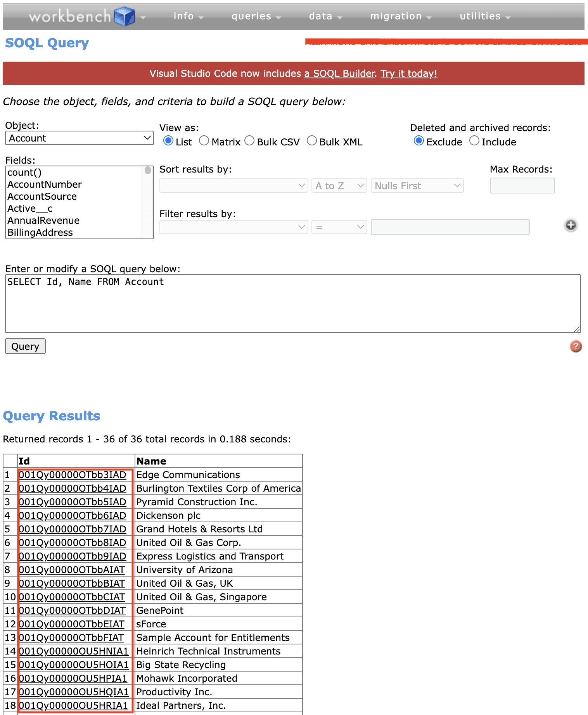Select the Matrix view option

(204, 141)
